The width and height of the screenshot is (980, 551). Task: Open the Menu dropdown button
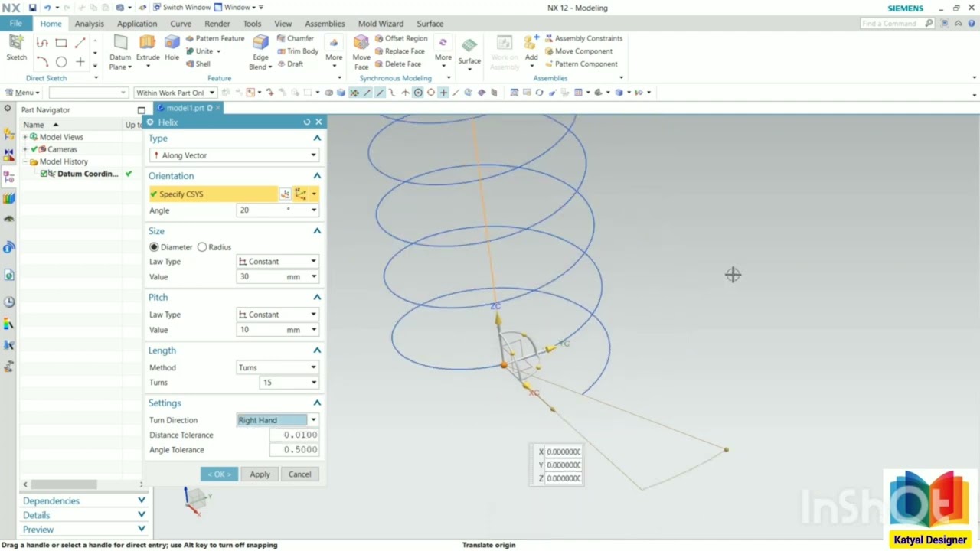pyautogui.click(x=21, y=93)
